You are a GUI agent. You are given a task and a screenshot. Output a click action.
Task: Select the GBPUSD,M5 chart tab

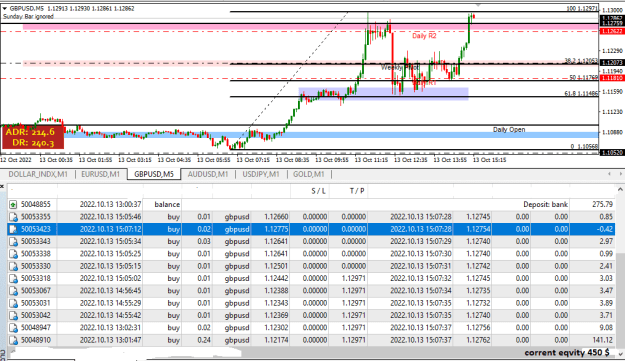[154, 174]
